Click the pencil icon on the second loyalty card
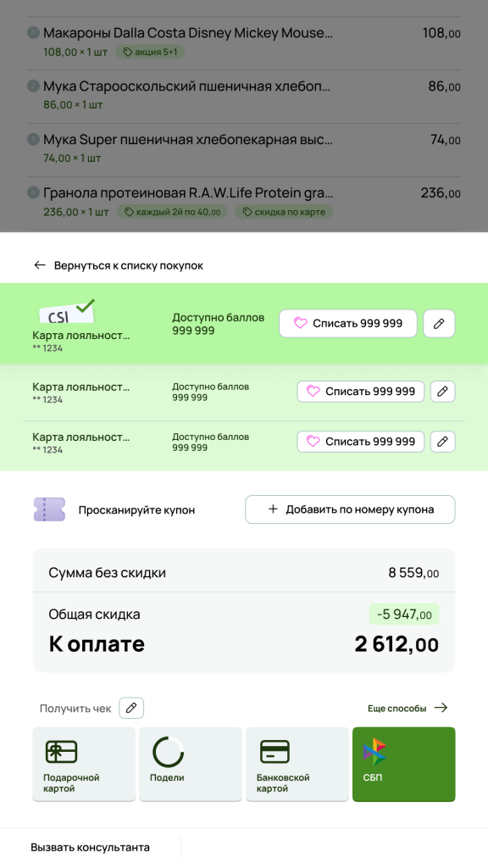This screenshot has height=868, width=488. coord(442,391)
